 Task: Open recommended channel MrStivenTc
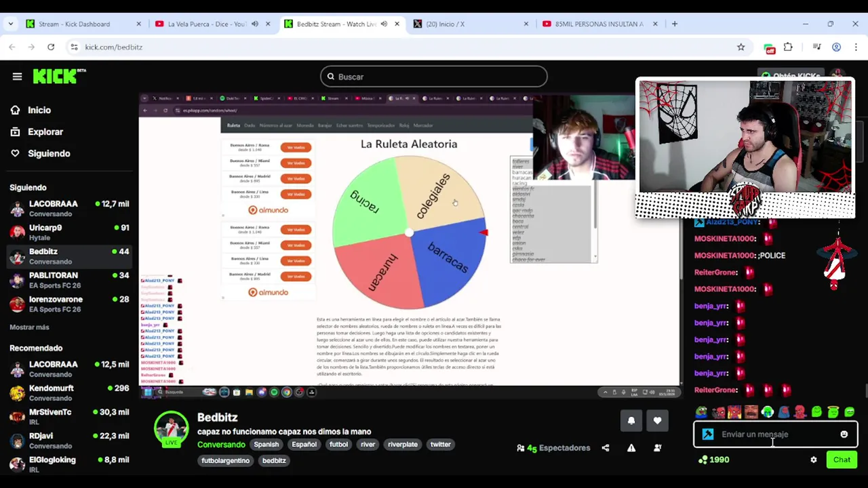[x=69, y=416]
